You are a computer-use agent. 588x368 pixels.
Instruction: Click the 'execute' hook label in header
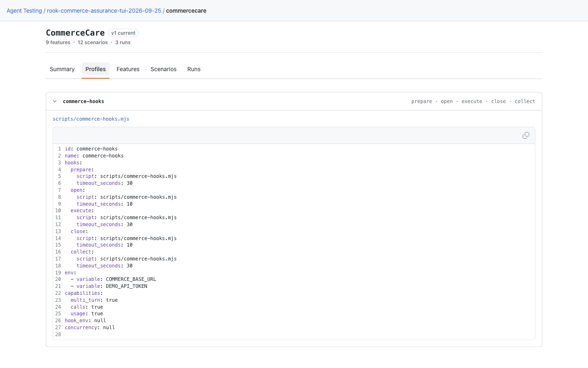472,101
